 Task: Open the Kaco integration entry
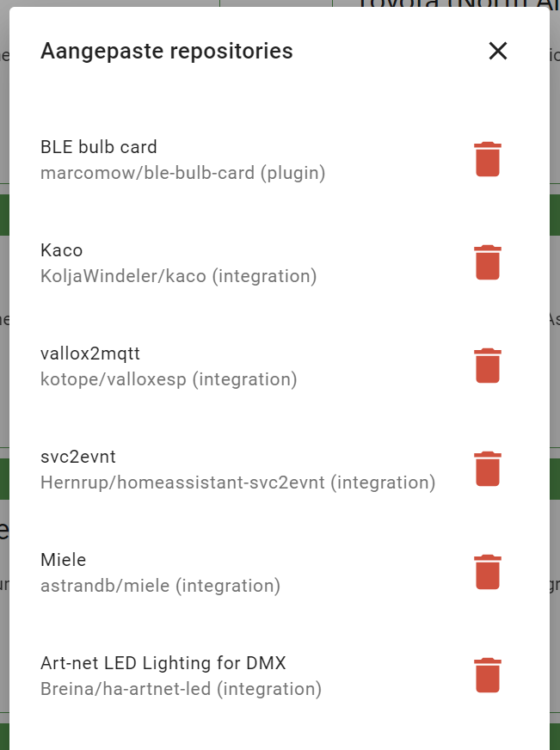(x=63, y=249)
